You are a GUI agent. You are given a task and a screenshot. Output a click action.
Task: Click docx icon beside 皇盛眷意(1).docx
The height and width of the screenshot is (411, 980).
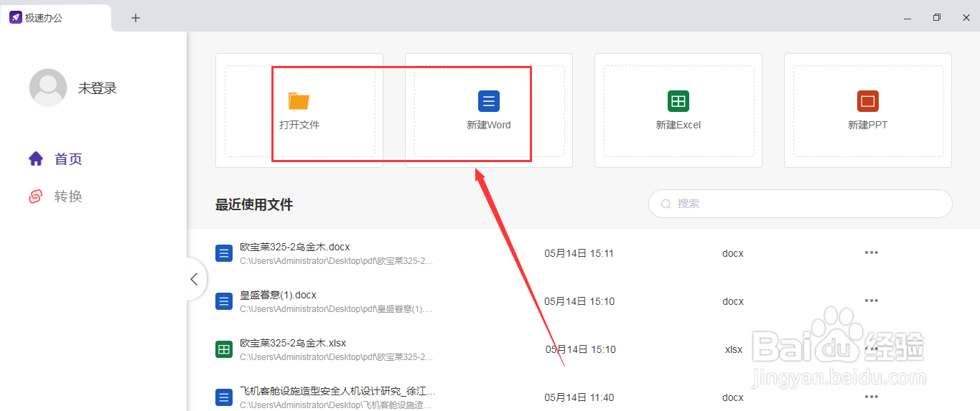point(224,301)
